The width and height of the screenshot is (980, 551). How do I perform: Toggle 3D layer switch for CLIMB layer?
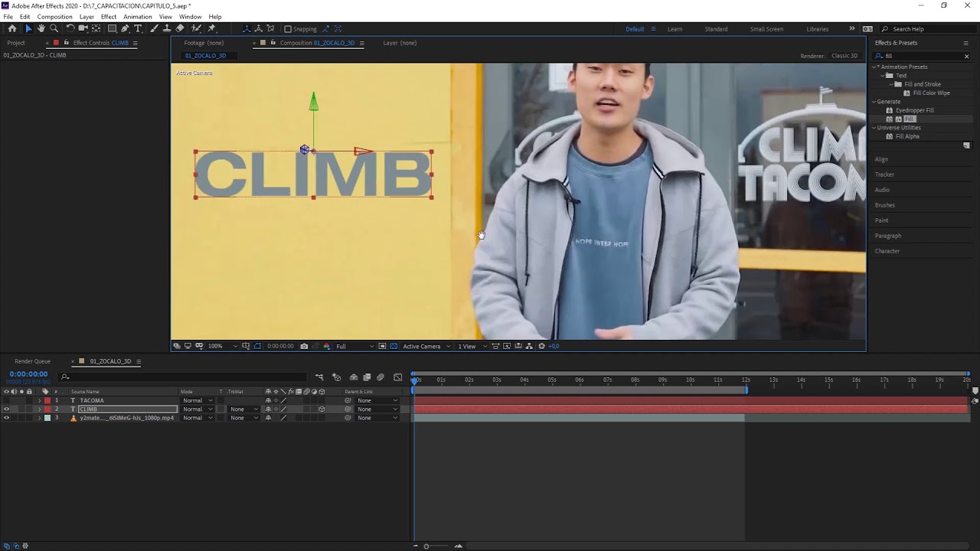click(322, 409)
